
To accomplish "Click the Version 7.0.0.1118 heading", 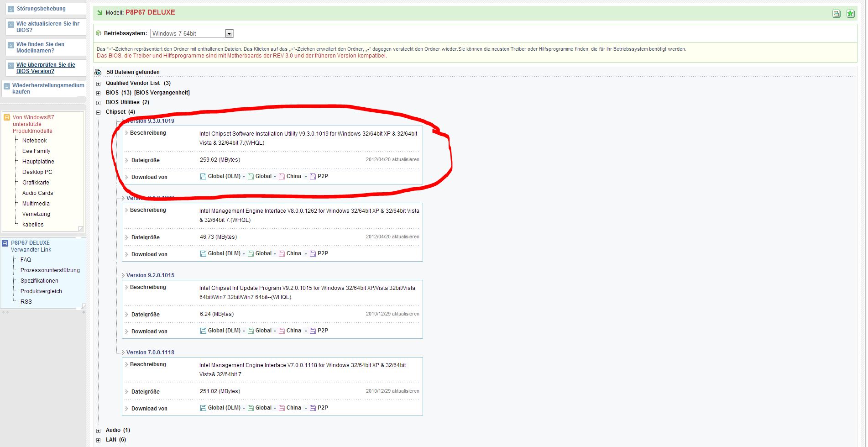I will pyautogui.click(x=150, y=352).
